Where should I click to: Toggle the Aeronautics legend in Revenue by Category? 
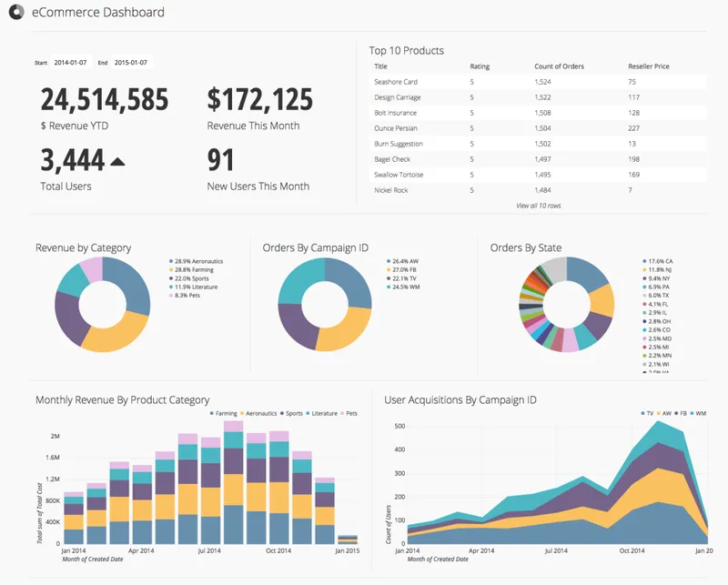click(x=196, y=261)
